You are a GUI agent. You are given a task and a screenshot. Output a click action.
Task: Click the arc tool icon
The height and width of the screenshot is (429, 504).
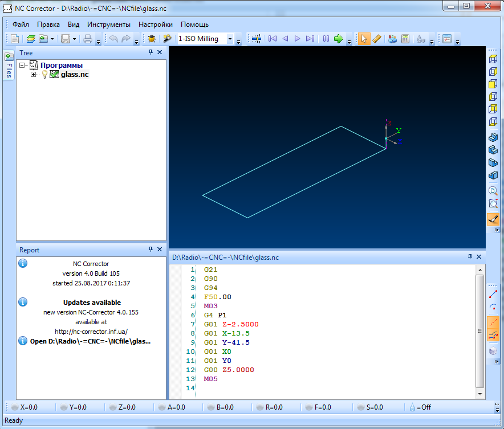493,307
